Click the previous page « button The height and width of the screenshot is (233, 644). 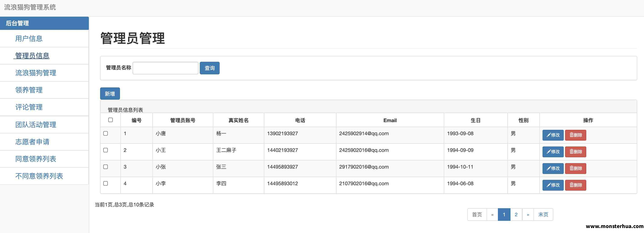tap(492, 215)
